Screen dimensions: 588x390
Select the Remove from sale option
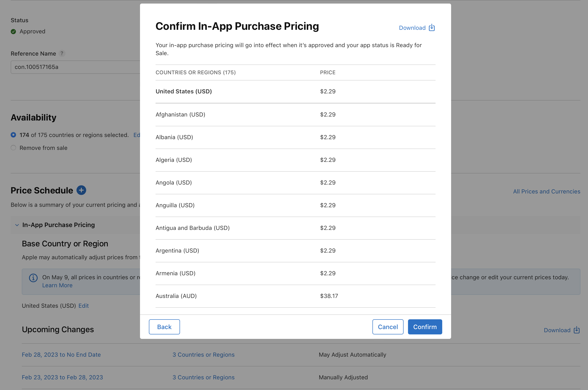click(x=13, y=148)
